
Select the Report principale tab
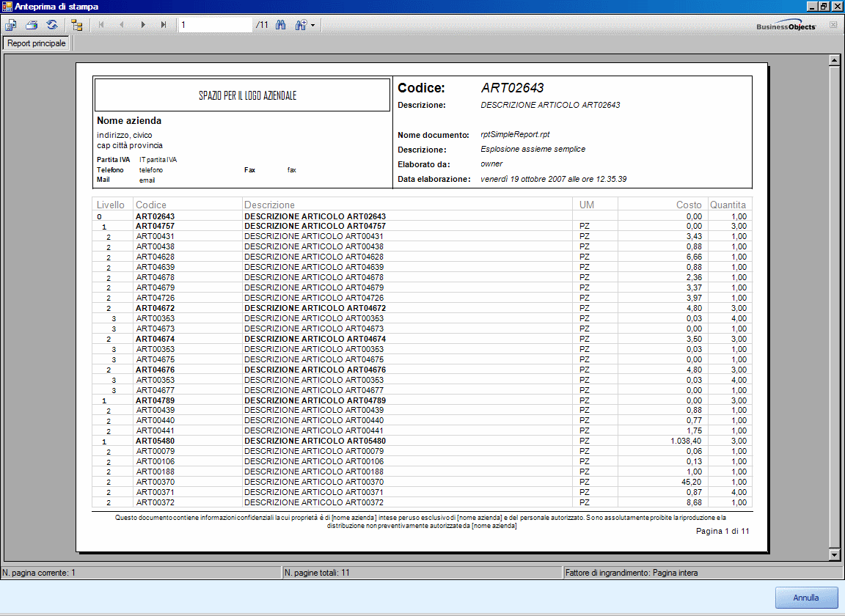pyautogui.click(x=37, y=43)
